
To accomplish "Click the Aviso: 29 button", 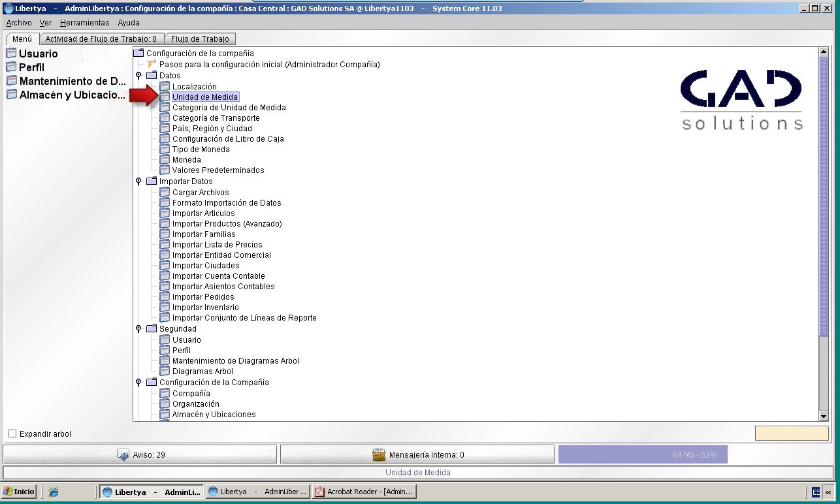I will [x=140, y=454].
